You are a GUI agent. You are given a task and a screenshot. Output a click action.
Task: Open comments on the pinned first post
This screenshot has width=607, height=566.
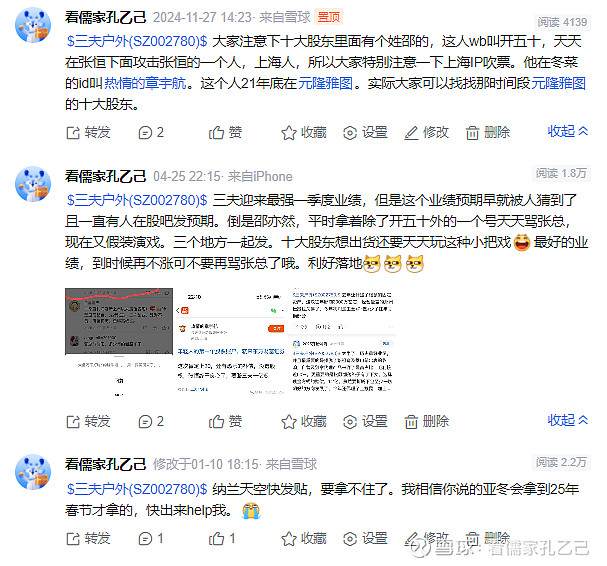pyautogui.click(x=151, y=133)
